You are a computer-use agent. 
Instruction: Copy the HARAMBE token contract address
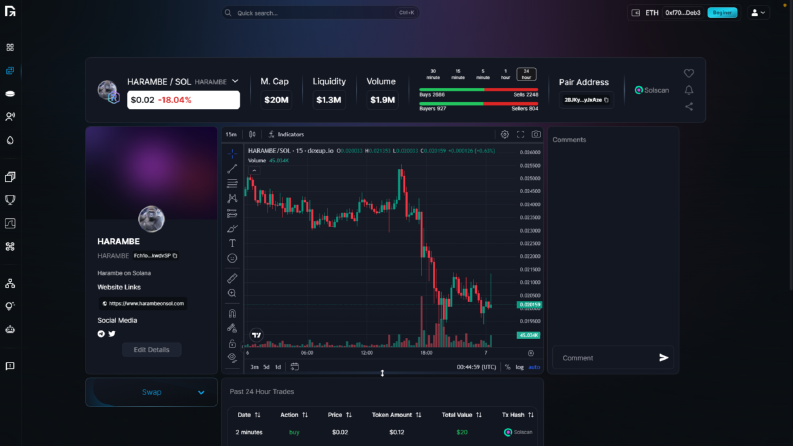(x=175, y=256)
